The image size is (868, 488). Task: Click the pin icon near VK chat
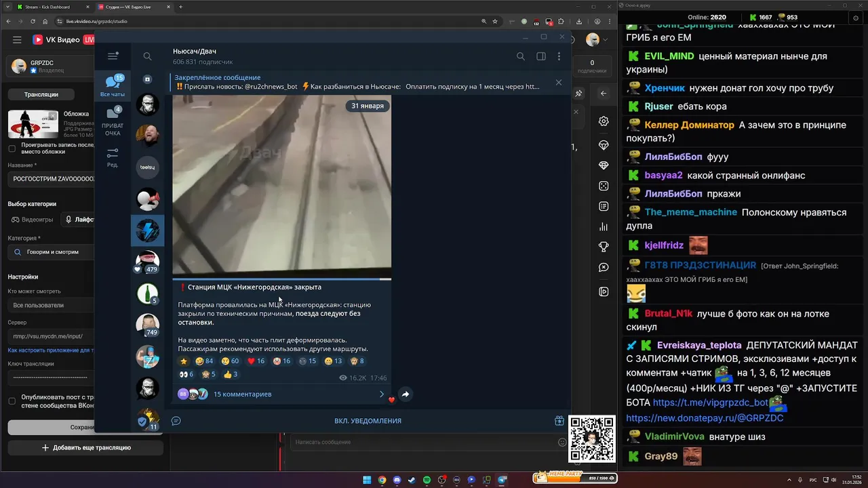click(578, 94)
